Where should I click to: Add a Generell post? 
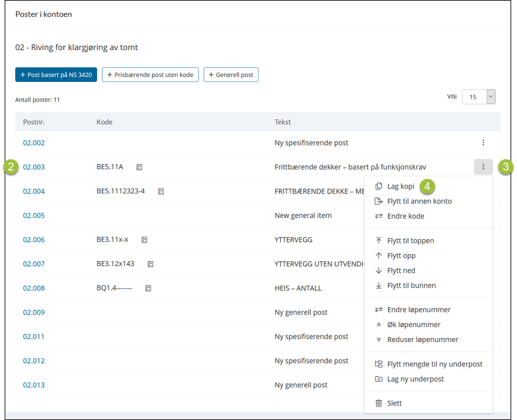[x=231, y=74]
